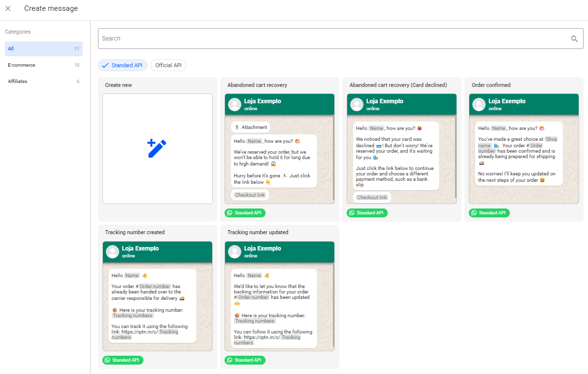
Task: Click profile avatar in Tracking number updated preview
Action: point(234,252)
